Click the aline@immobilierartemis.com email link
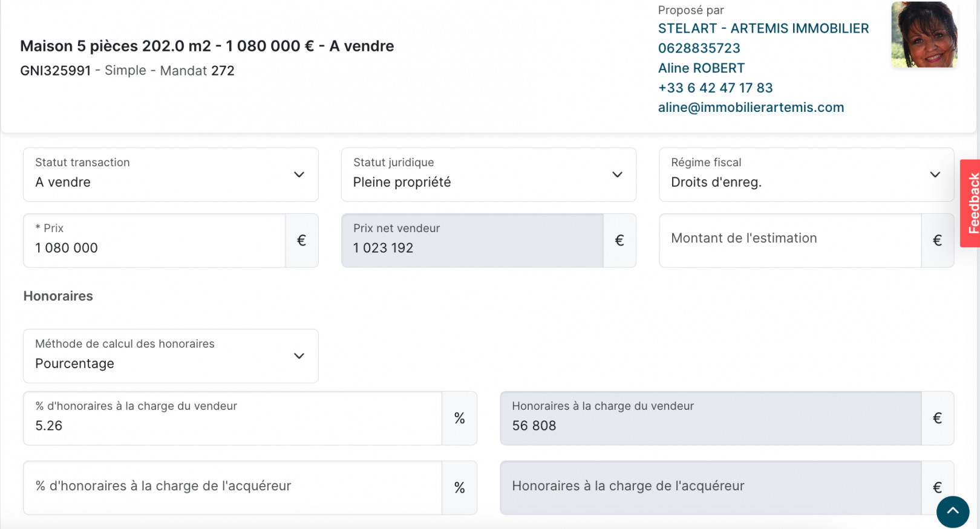 (751, 108)
